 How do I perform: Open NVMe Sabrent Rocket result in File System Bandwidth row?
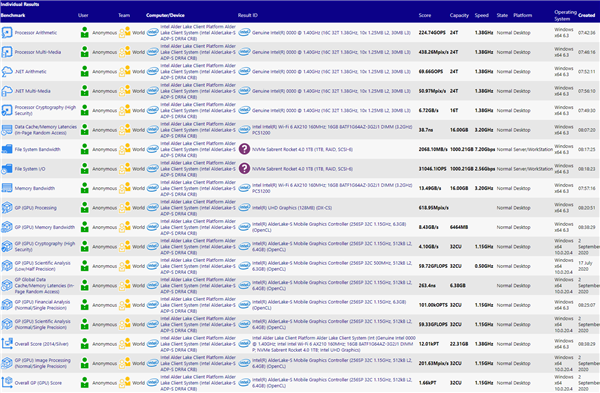click(x=302, y=150)
